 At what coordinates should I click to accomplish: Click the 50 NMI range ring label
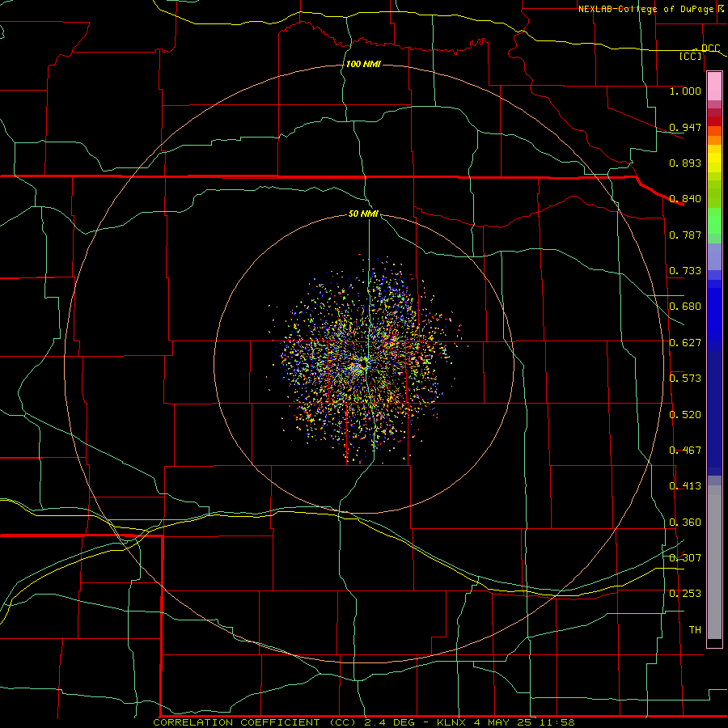tap(363, 214)
